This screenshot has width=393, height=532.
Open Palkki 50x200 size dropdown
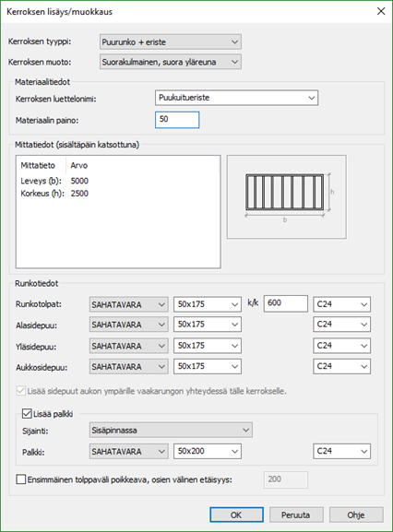[208, 451]
